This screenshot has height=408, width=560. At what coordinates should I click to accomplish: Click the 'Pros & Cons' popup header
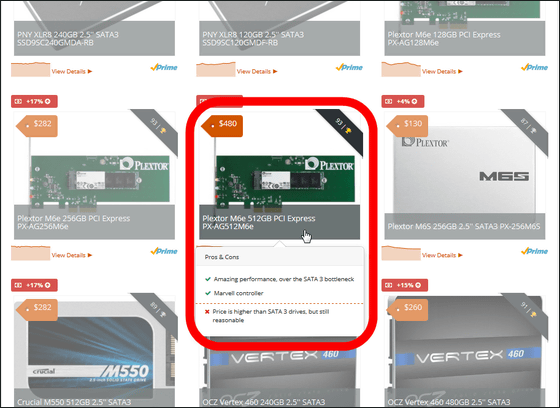tap(280, 257)
